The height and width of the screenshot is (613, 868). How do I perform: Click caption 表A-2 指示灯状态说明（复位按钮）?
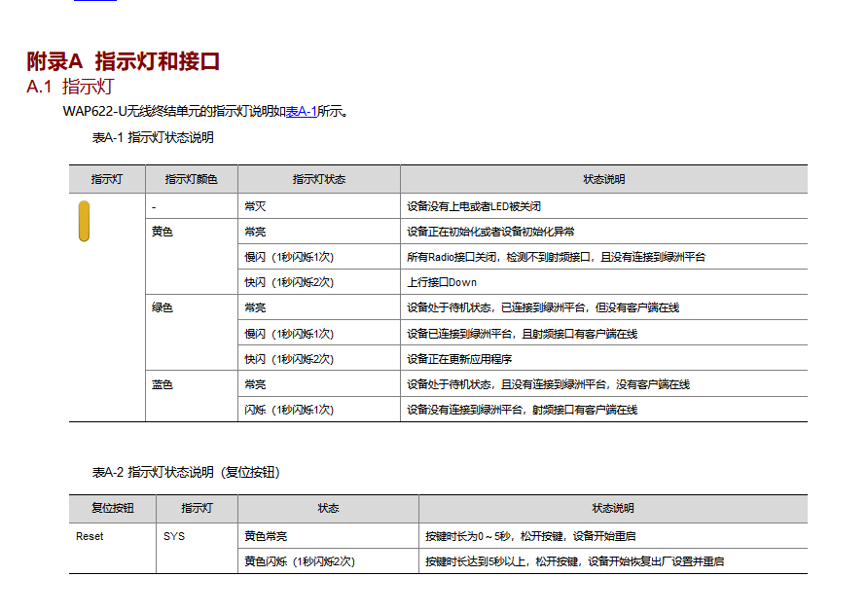click(186, 472)
